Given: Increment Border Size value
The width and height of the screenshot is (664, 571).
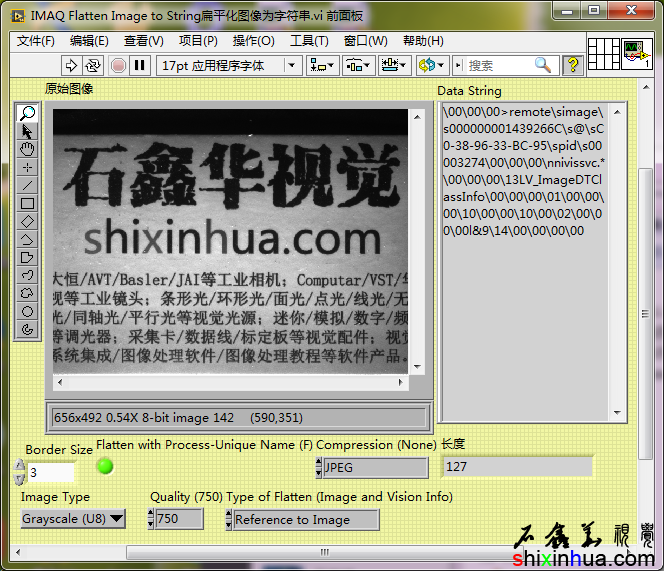Looking at the screenshot, I should pyautogui.click(x=19, y=465).
